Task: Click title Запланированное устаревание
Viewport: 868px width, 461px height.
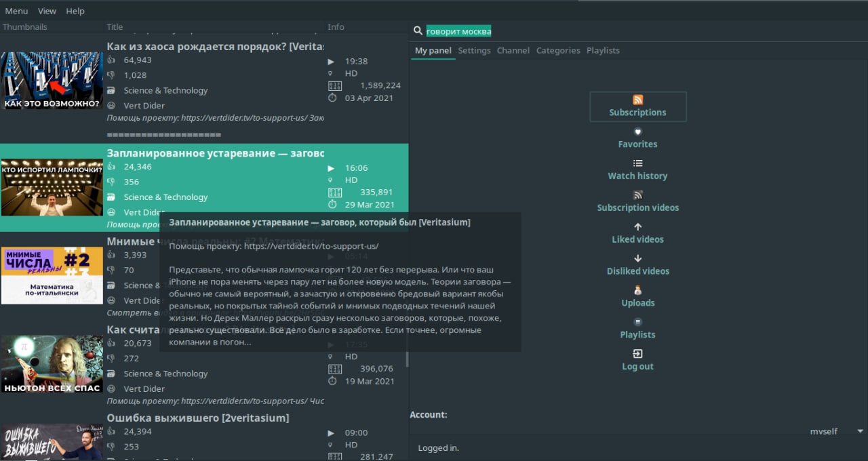Action: click(216, 153)
